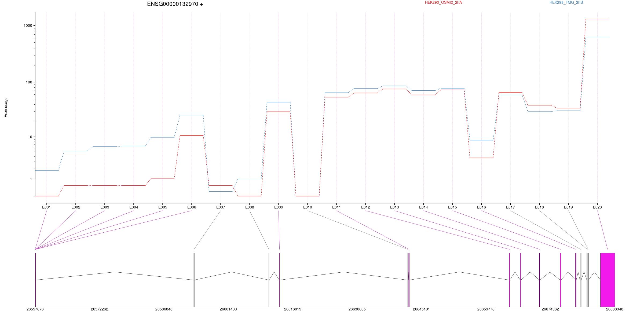This screenshot has height=322, width=644.
Task: Select exon label E013
Action: [394, 207]
